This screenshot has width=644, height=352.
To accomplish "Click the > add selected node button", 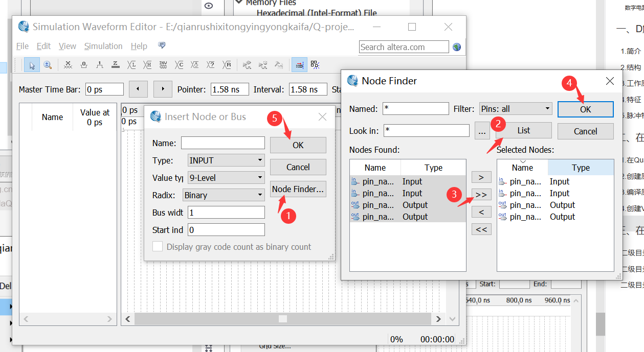I will pos(481,177).
